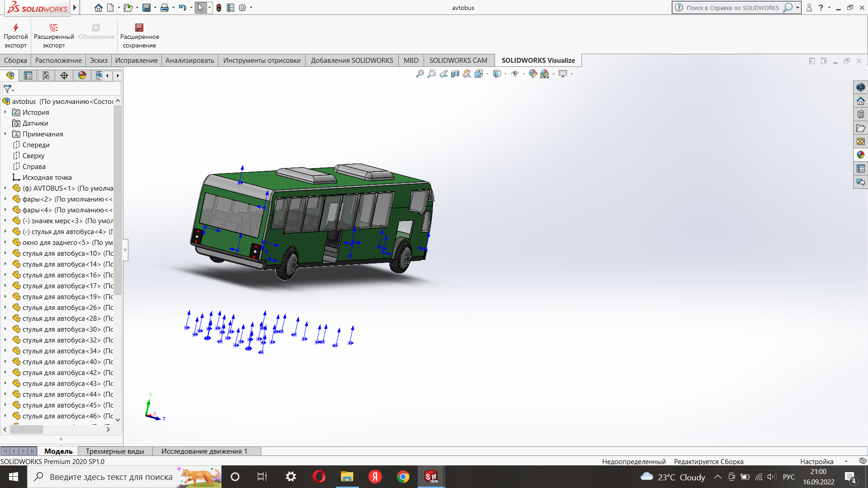Click the rebuild traffic light icon

pyautogui.click(x=219, y=8)
